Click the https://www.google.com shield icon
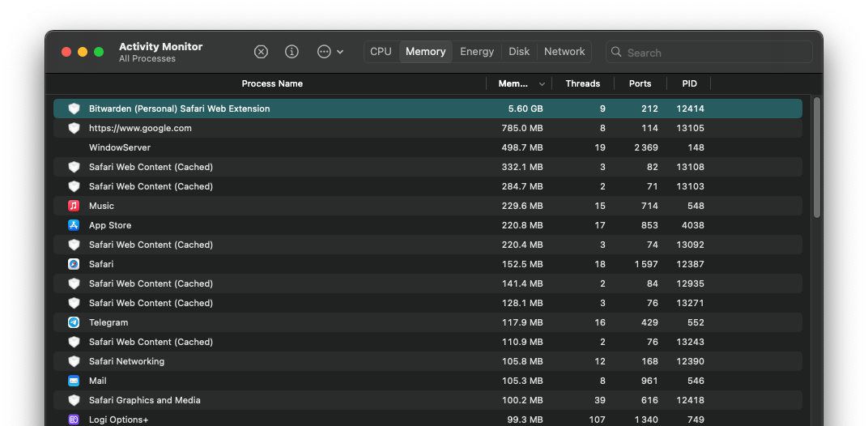The height and width of the screenshot is (426, 868). click(74, 128)
